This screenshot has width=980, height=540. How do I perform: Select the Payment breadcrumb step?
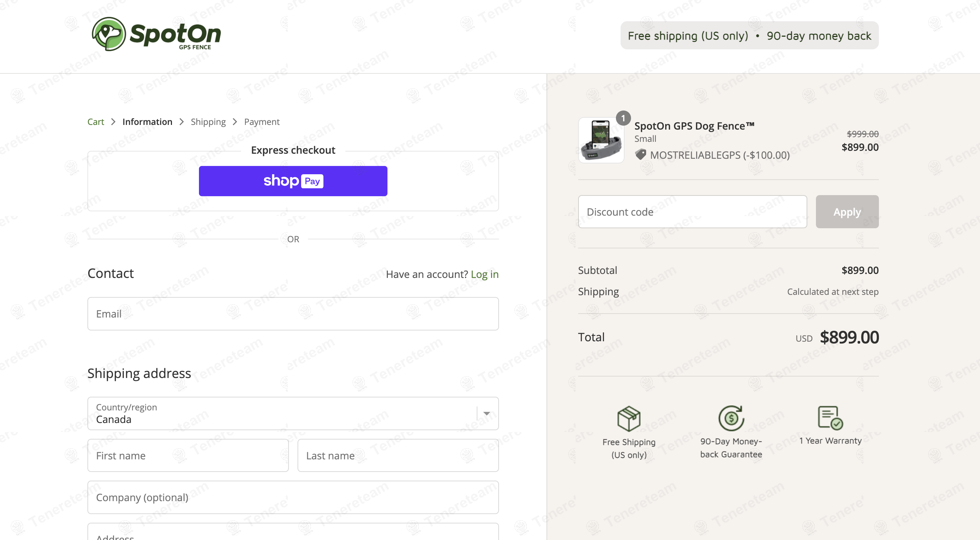click(262, 122)
